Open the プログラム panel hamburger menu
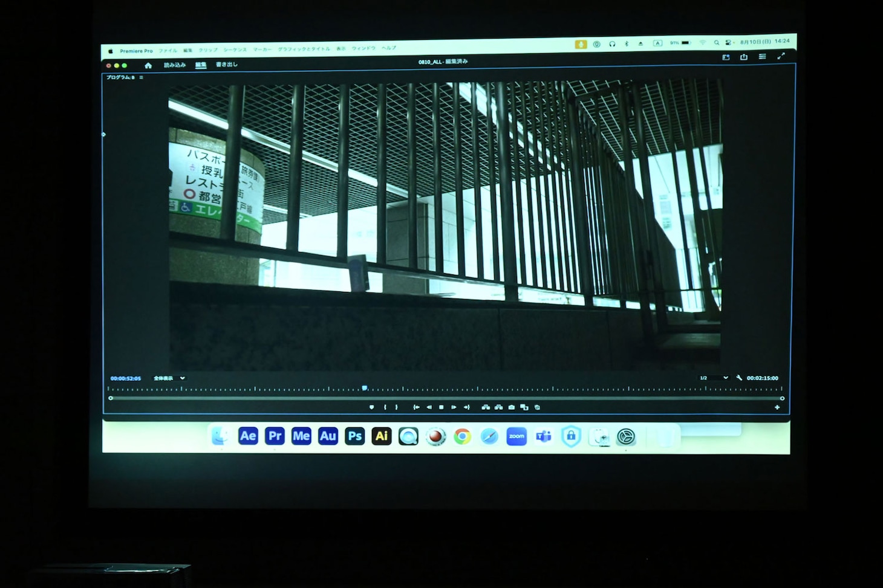883x588 pixels. point(142,77)
